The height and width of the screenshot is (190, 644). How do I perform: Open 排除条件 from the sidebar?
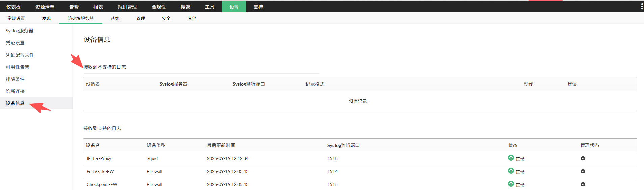point(15,79)
